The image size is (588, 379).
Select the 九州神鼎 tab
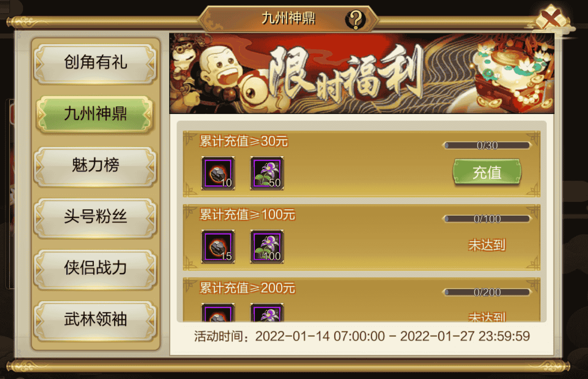click(x=96, y=114)
